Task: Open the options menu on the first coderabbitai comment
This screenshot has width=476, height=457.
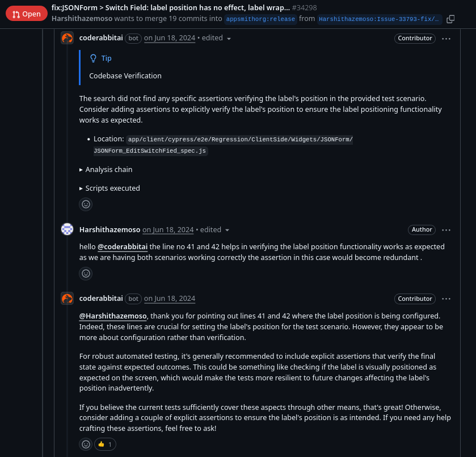Action: pos(446,38)
